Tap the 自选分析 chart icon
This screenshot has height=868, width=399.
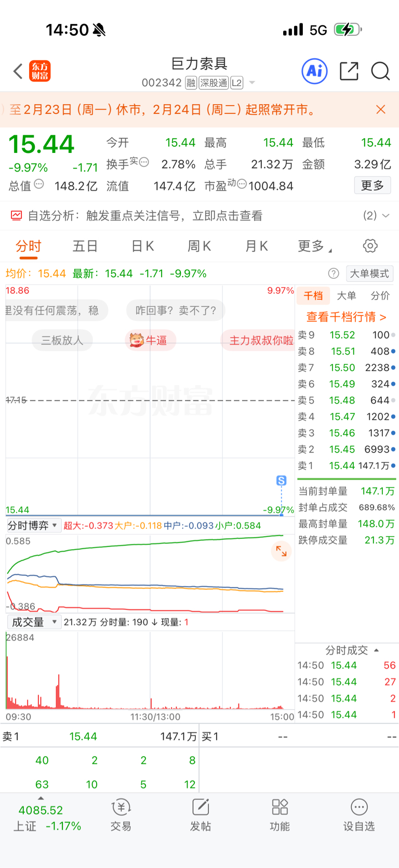tap(17, 216)
